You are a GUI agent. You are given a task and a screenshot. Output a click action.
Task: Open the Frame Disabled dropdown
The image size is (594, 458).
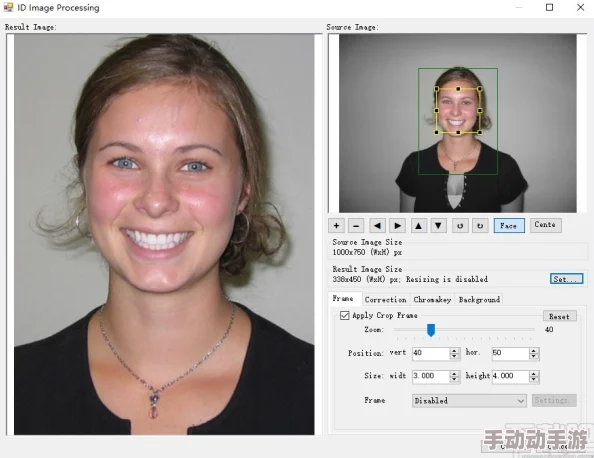(x=469, y=400)
